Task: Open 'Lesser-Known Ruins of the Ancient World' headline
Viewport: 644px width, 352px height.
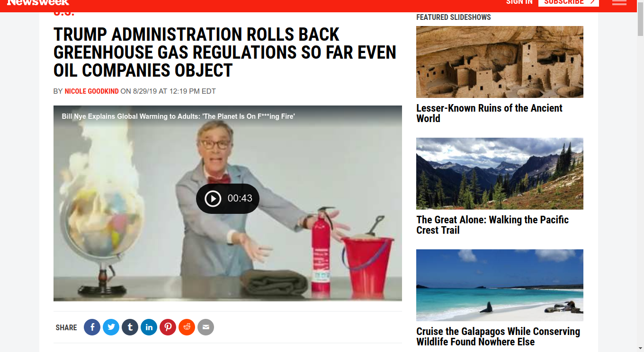Action: [x=489, y=113]
